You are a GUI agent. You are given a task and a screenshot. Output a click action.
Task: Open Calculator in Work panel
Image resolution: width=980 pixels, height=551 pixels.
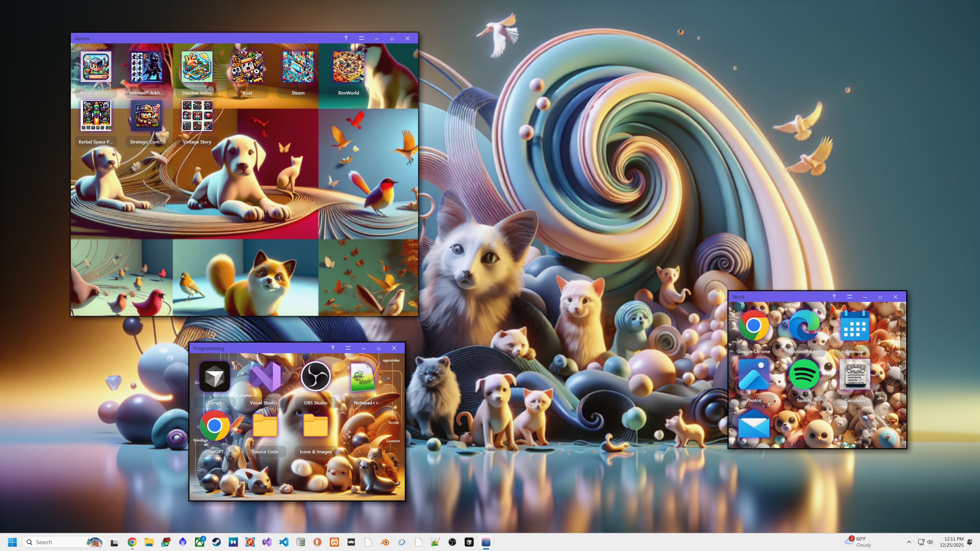[854, 375]
